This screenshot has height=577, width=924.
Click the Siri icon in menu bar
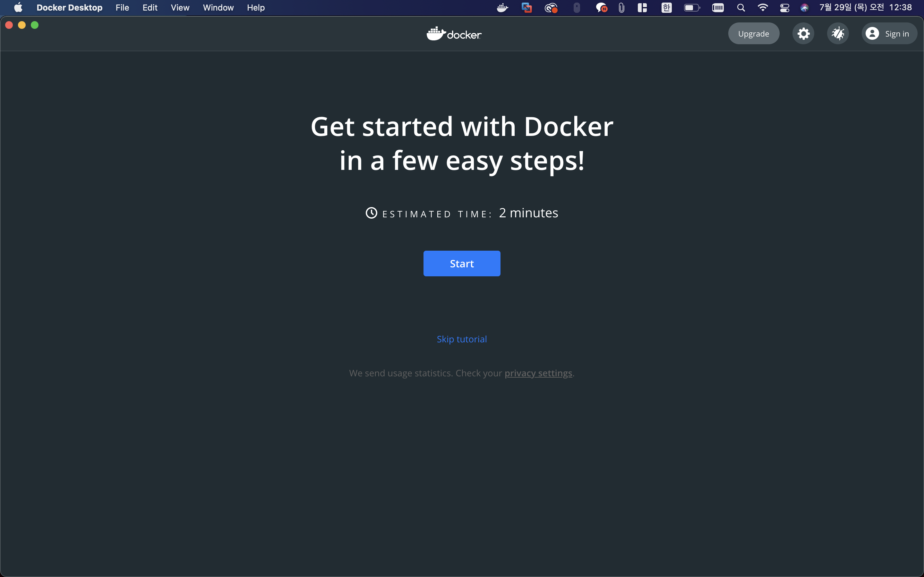[x=805, y=8]
